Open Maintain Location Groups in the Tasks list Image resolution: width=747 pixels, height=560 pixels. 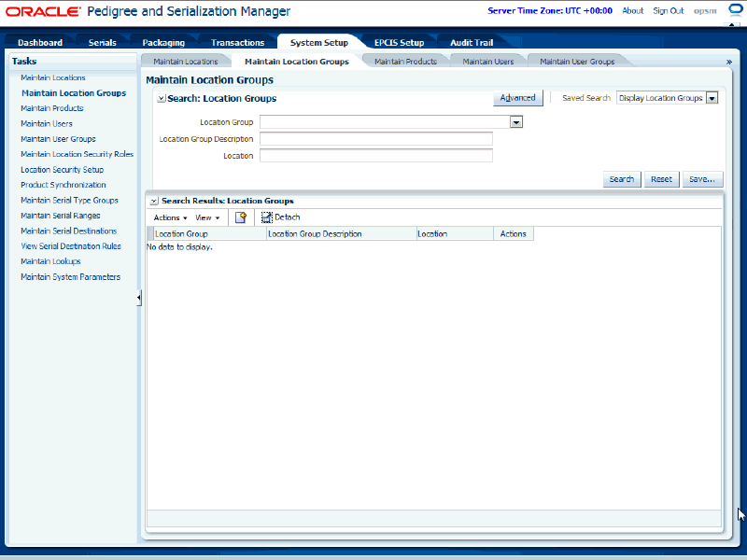coord(74,92)
